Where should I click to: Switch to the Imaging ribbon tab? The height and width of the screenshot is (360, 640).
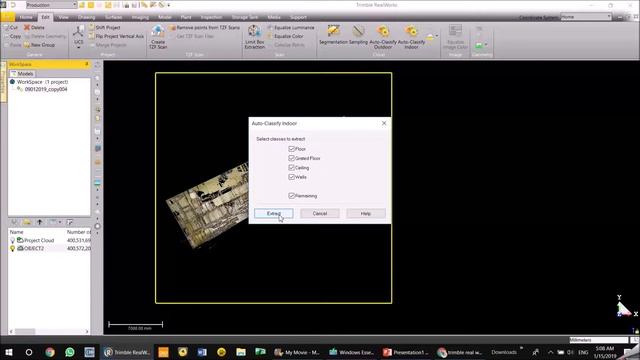click(140, 17)
